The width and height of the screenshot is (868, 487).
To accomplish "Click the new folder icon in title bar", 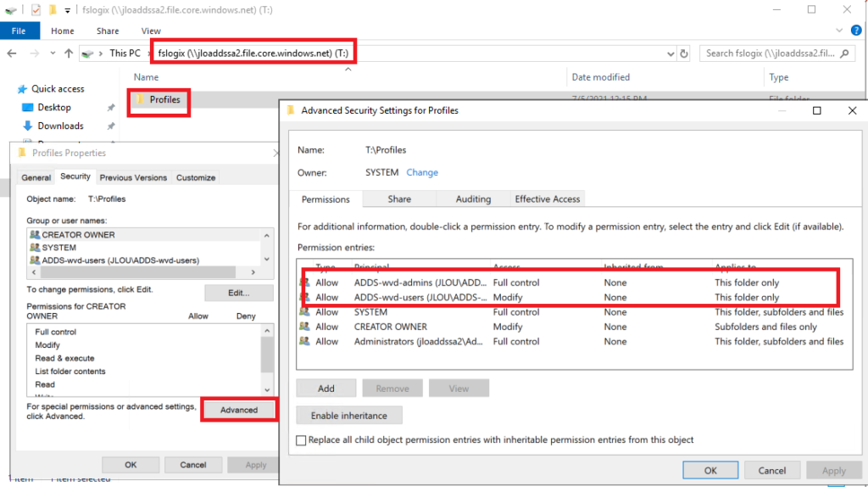I will pos(53,9).
